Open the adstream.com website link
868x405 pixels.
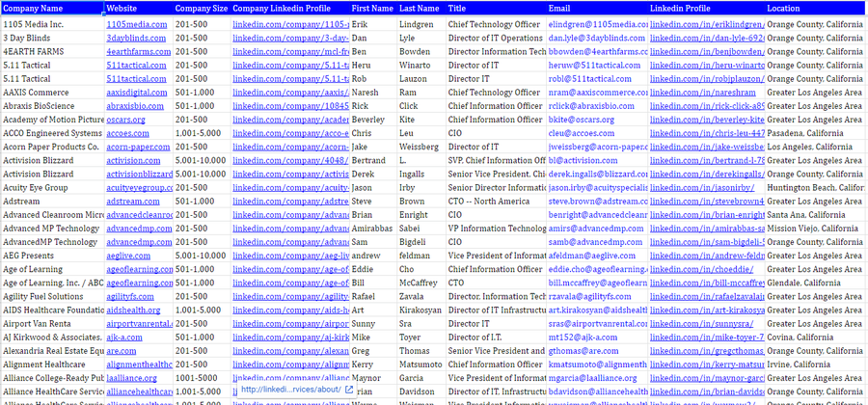(133, 202)
